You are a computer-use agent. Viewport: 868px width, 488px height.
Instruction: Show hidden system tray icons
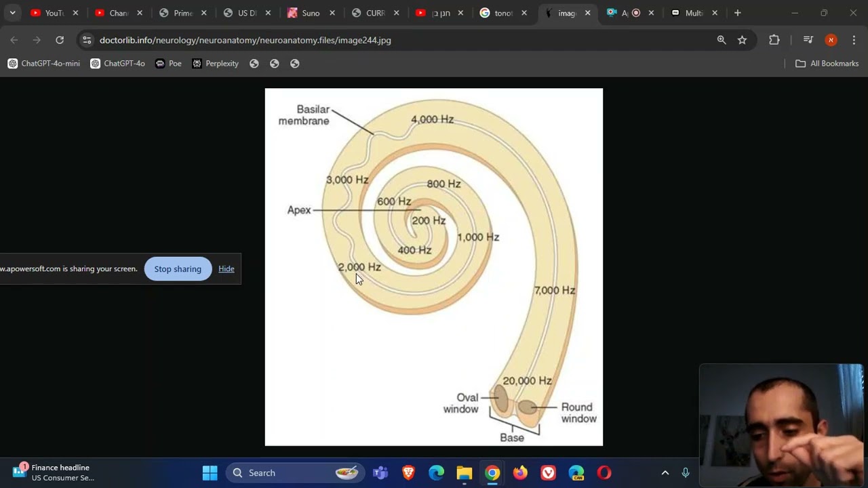(x=665, y=472)
